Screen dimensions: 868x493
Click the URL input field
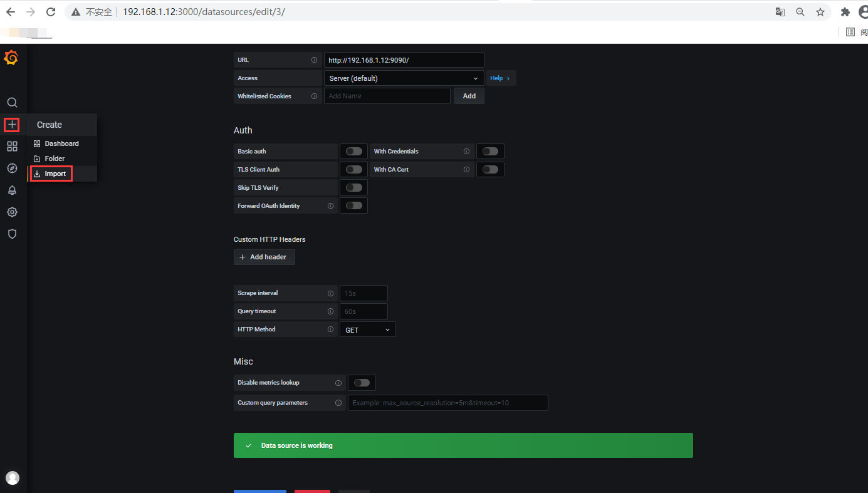coord(404,60)
